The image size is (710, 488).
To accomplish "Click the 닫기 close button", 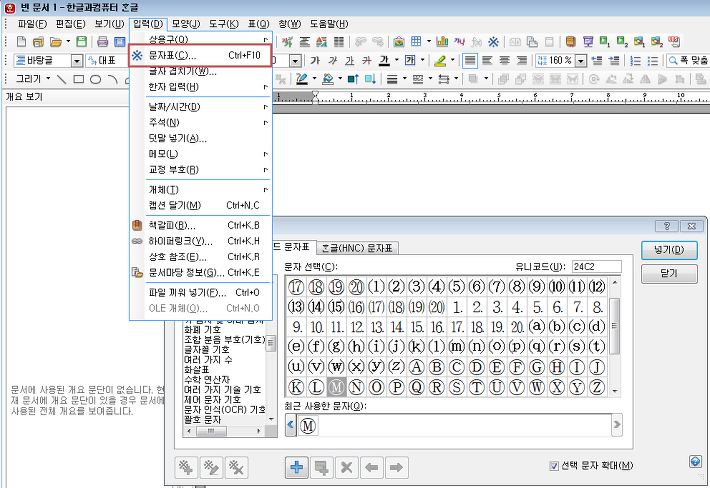I will (669, 273).
